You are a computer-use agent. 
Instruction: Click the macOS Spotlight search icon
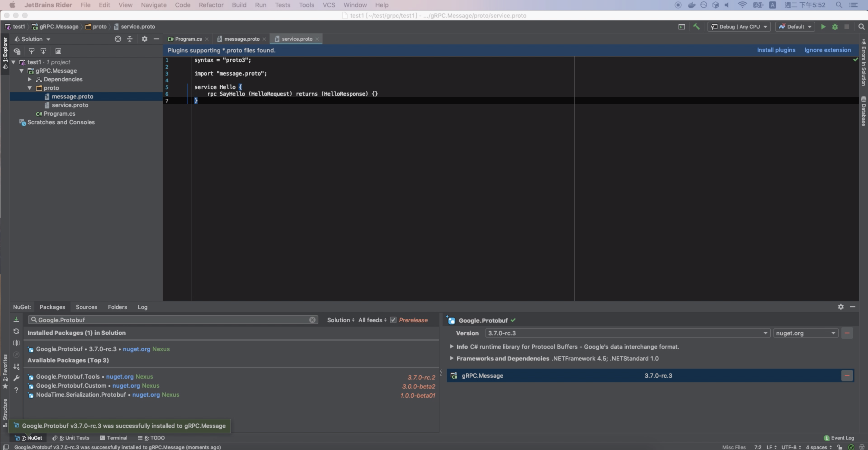click(x=839, y=5)
